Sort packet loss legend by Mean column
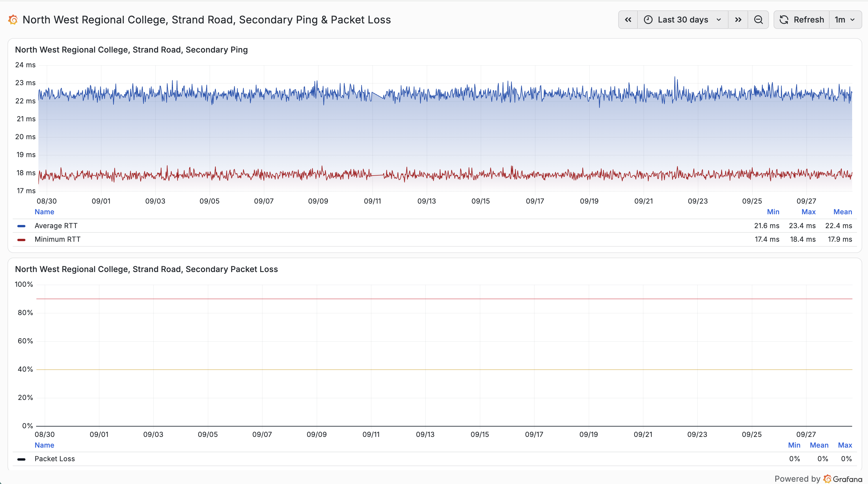Viewport: 868px width, 484px height. click(x=819, y=445)
